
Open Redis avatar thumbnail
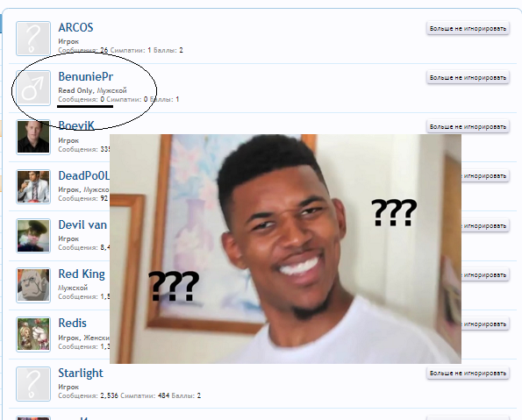(33, 334)
